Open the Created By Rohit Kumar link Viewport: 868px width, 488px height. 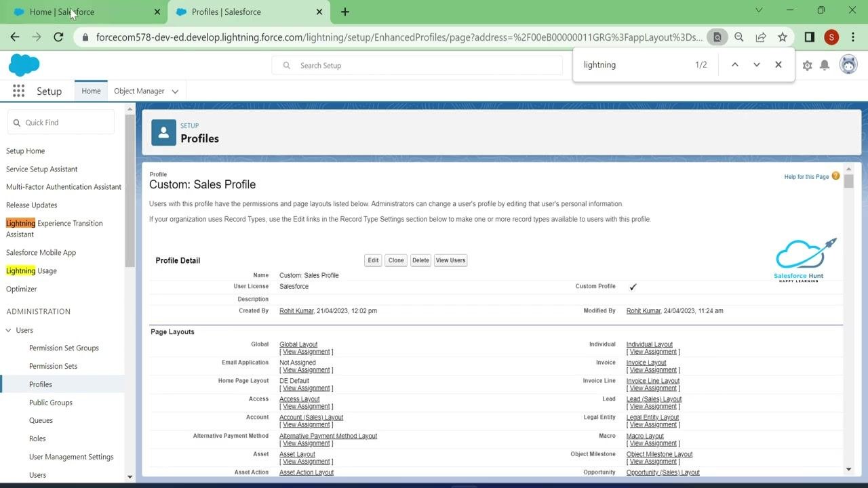296,310
